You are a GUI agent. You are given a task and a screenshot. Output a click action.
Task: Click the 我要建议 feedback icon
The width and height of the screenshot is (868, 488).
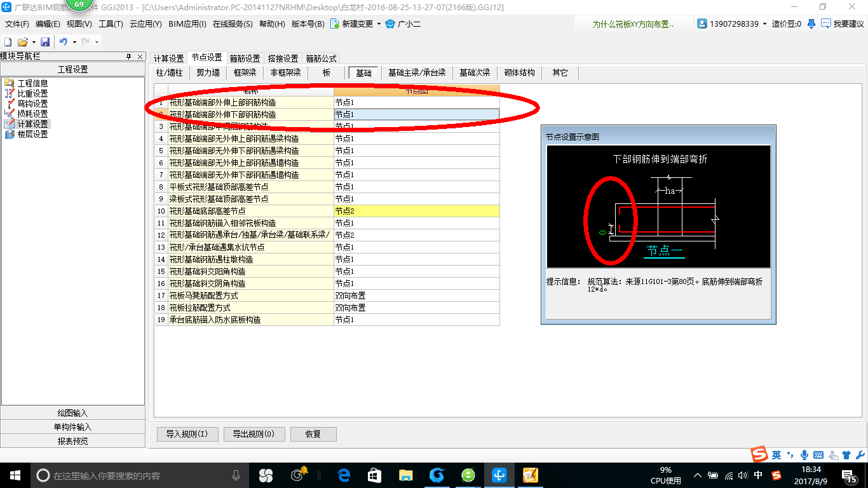tap(825, 24)
